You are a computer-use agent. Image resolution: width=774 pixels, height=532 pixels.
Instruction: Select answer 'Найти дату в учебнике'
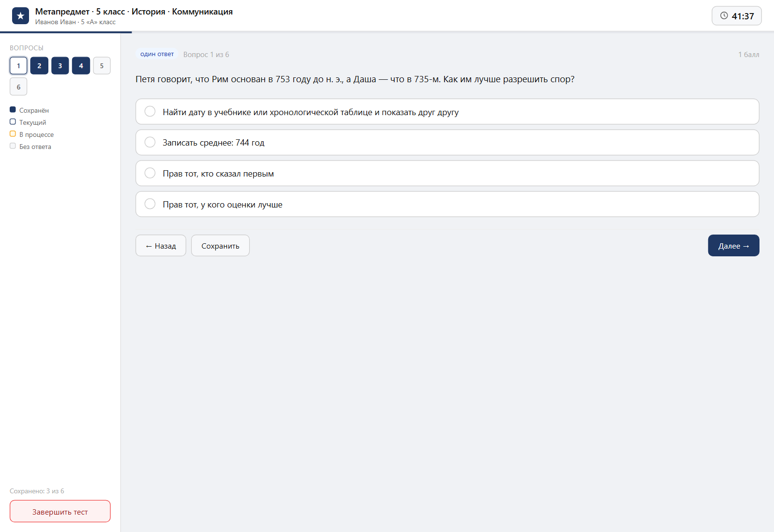point(447,112)
